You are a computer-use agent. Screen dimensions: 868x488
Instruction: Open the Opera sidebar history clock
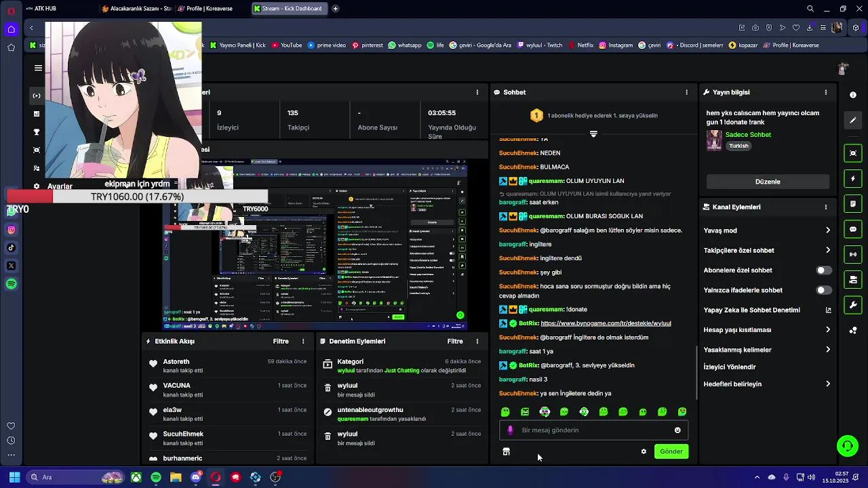click(x=11, y=441)
